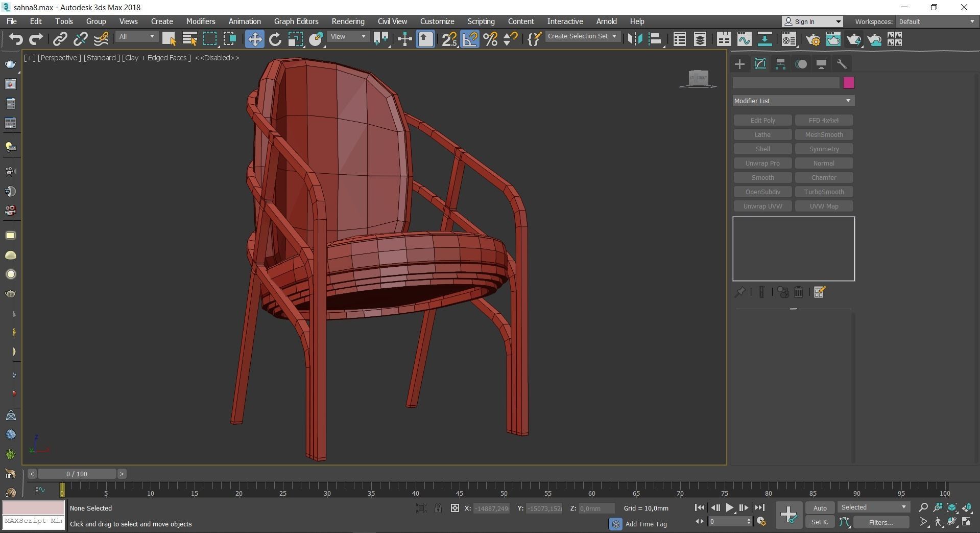Click the Undo arrow icon

pyautogui.click(x=16, y=39)
